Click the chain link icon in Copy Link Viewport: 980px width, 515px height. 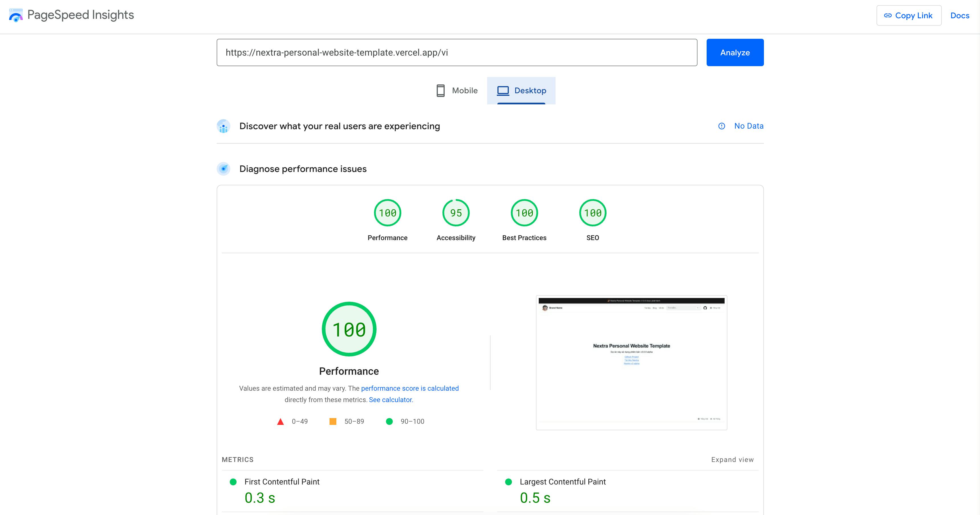pyautogui.click(x=888, y=16)
